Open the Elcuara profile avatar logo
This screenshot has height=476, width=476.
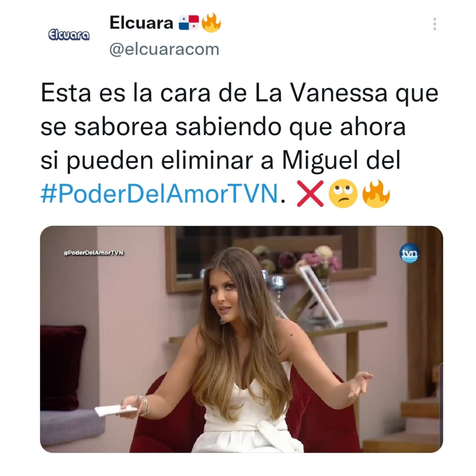tap(69, 35)
